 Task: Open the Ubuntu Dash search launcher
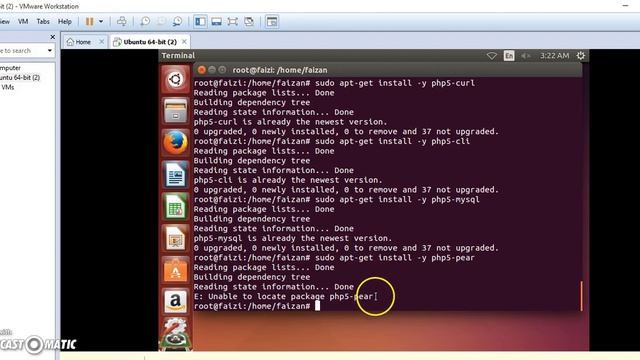point(176,79)
